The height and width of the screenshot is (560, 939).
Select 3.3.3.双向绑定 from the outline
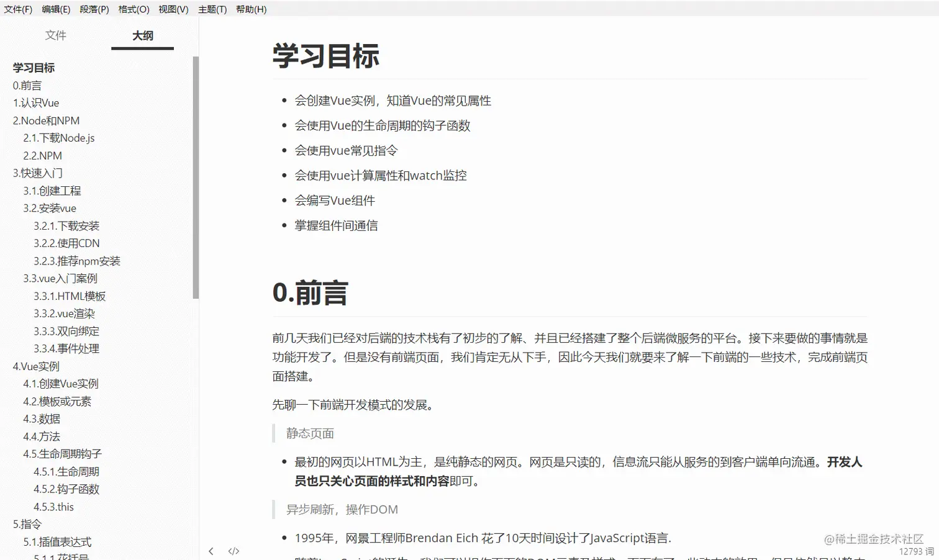point(68,331)
